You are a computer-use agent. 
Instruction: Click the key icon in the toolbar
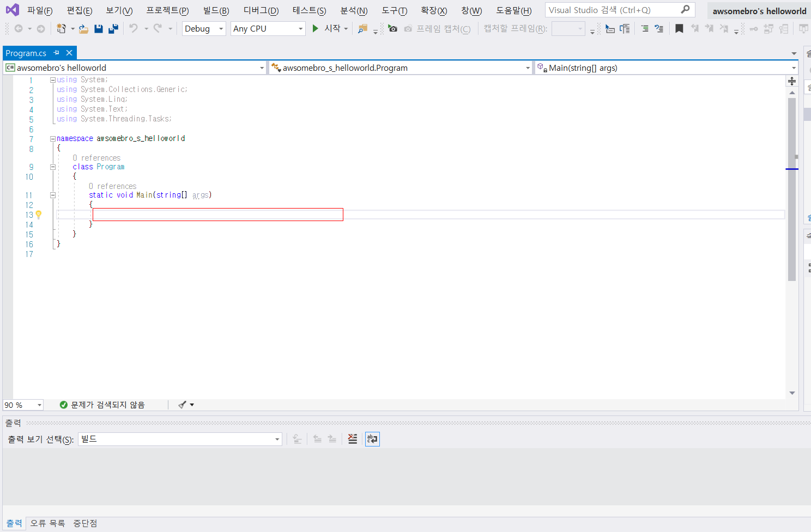[x=754, y=28]
